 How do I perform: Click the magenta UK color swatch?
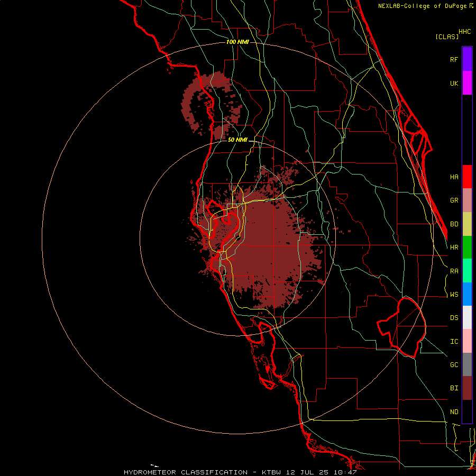click(x=467, y=83)
